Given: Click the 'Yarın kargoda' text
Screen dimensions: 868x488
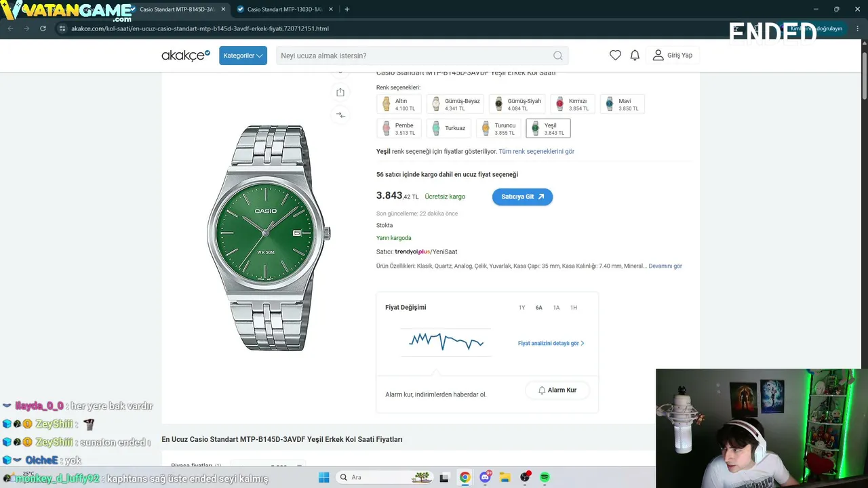Looking at the screenshot, I should [x=393, y=238].
